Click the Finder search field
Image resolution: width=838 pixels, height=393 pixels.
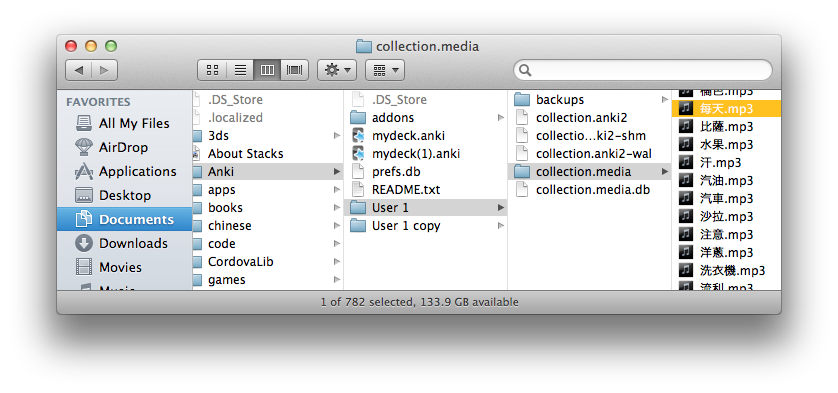tap(643, 70)
